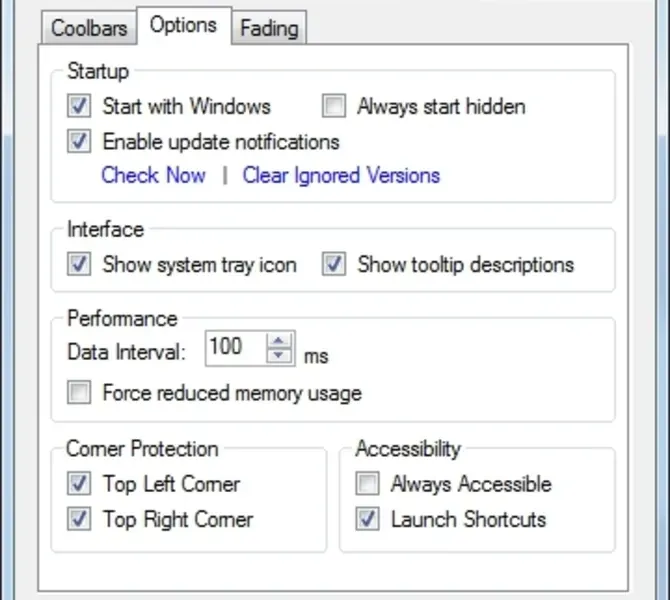Turn off Enable update notifications
The height and width of the screenshot is (600, 670).
click(x=80, y=142)
